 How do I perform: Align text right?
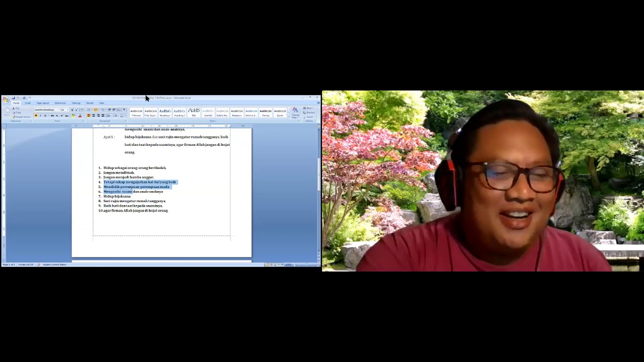tap(98, 116)
